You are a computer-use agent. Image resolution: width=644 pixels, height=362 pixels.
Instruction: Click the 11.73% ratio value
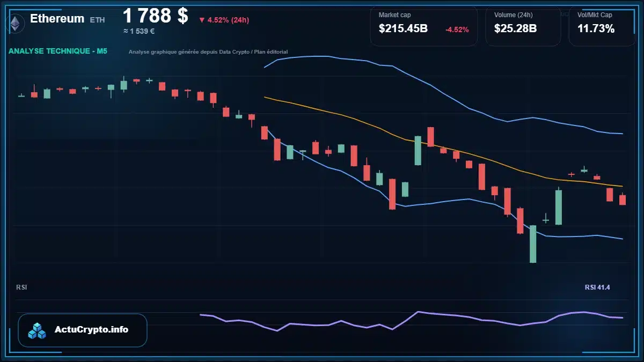pyautogui.click(x=596, y=29)
